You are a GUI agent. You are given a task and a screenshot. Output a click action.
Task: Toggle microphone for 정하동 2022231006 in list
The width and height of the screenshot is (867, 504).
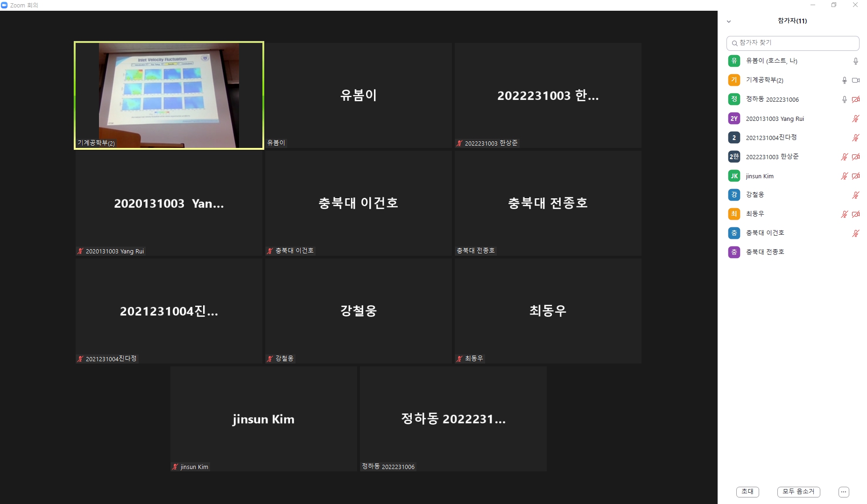[x=844, y=99]
